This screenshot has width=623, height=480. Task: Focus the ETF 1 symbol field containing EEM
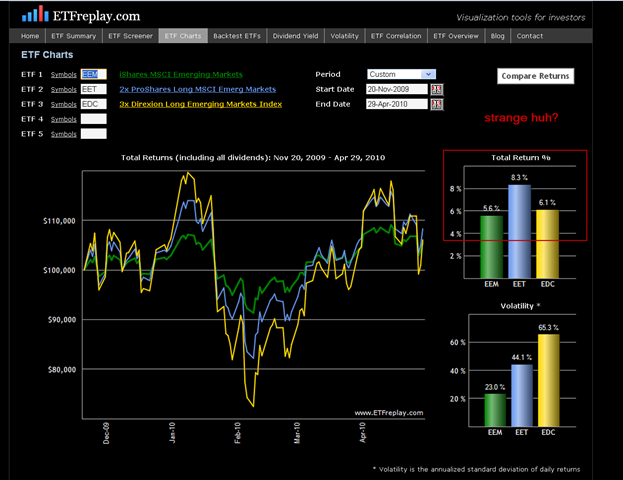[x=94, y=74]
